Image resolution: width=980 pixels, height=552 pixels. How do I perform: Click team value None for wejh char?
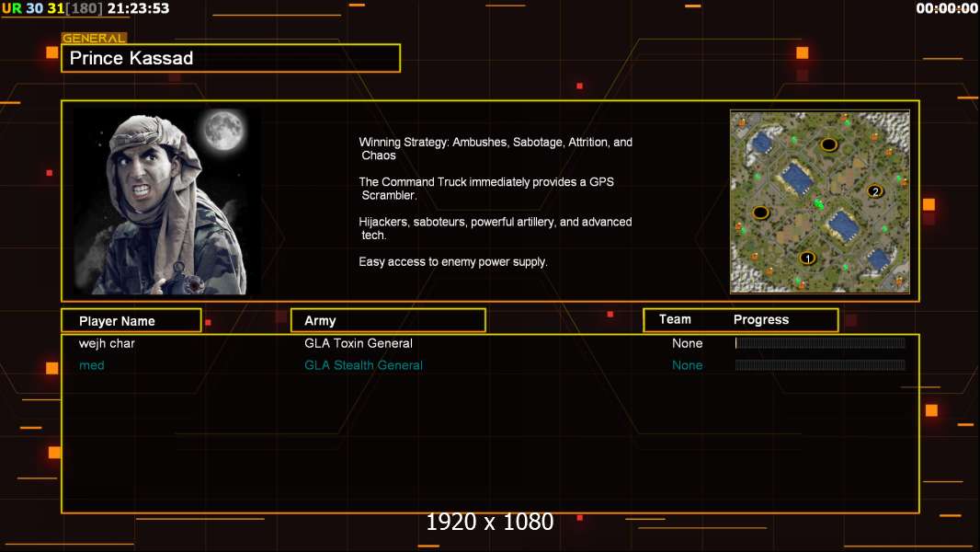coord(687,343)
